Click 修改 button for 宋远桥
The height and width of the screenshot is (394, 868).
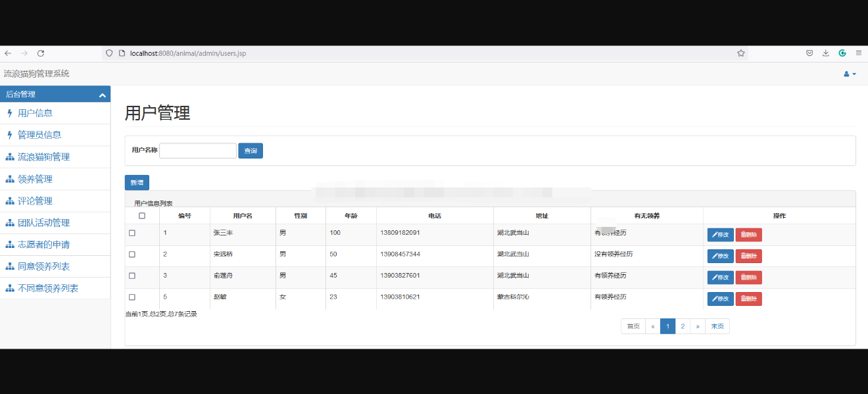[720, 256]
